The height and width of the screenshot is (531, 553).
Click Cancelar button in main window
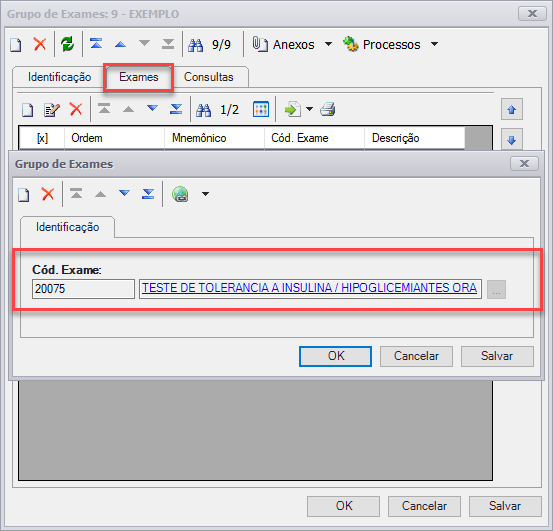(x=424, y=506)
